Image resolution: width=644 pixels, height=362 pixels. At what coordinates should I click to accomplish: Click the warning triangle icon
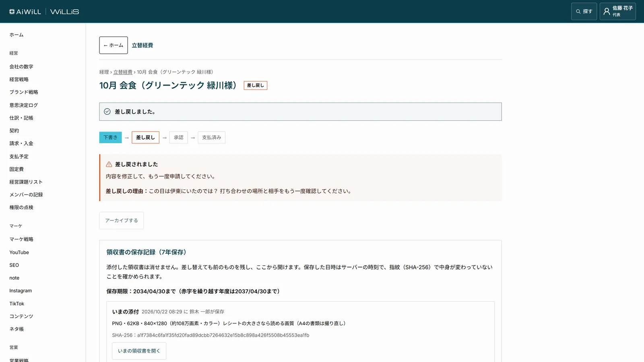coord(109,164)
